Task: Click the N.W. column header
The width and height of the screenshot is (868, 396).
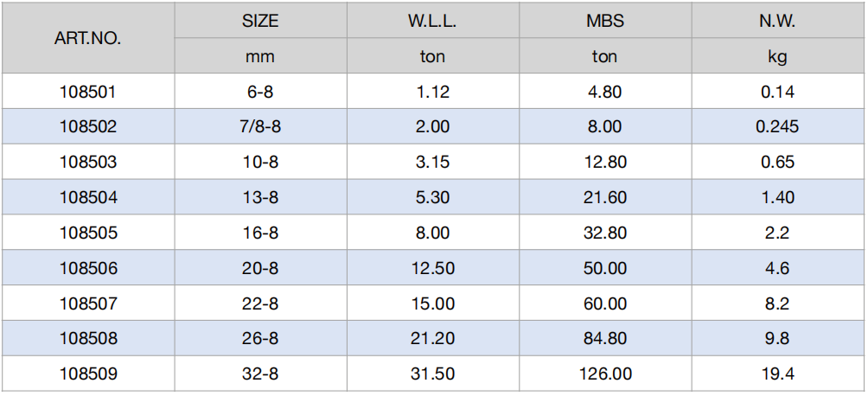Action: (x=777, y=21)
